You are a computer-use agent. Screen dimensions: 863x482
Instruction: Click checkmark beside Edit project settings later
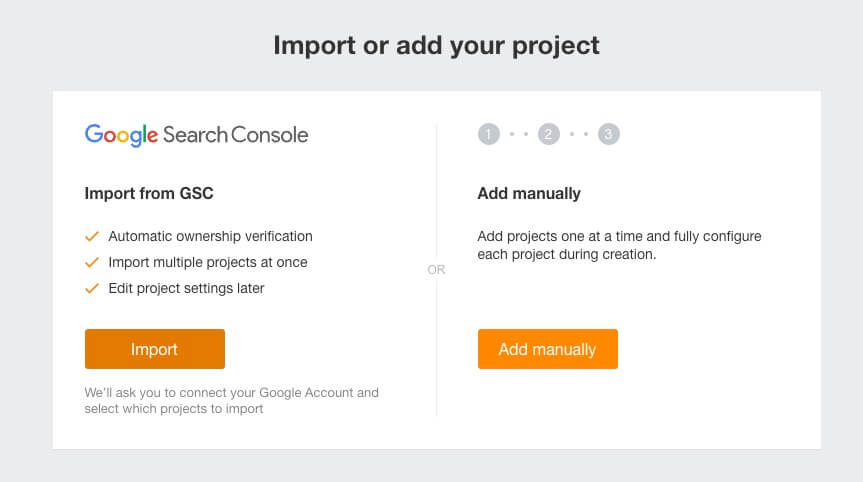pos(92,289)
